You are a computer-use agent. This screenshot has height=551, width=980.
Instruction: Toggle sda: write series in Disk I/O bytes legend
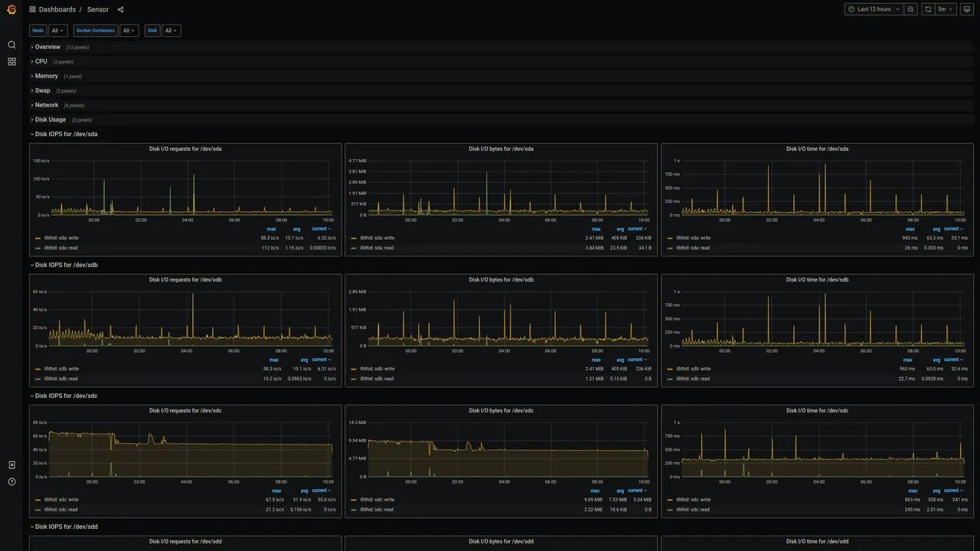coord(377,238)
